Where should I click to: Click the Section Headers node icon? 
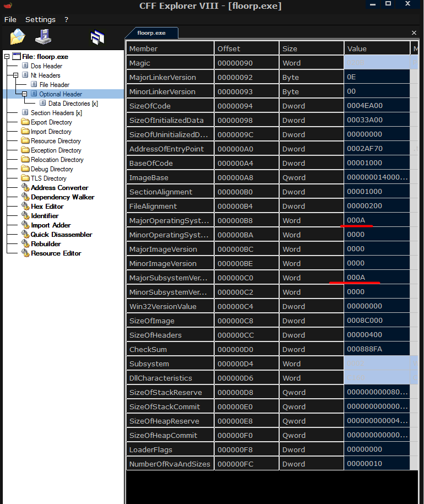(25, 112)
